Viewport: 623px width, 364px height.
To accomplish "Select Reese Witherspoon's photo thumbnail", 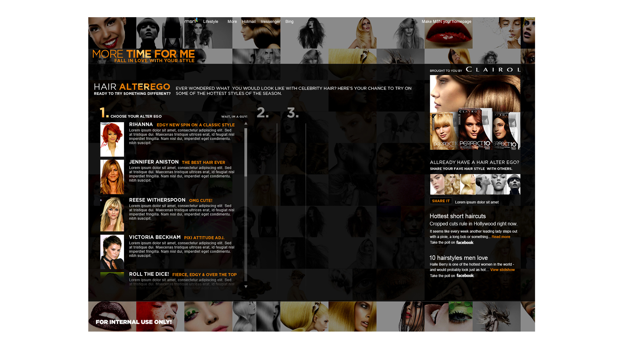I will tap(112, 214).
